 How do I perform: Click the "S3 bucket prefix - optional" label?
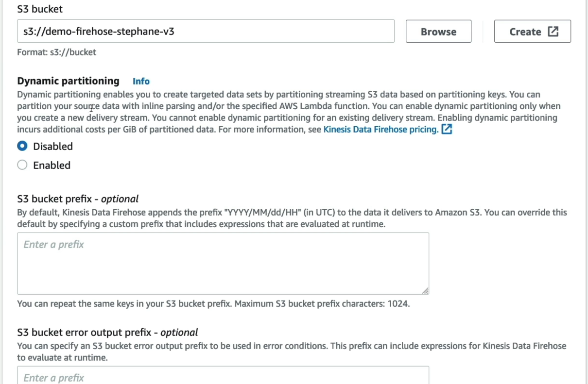[78, 199]
